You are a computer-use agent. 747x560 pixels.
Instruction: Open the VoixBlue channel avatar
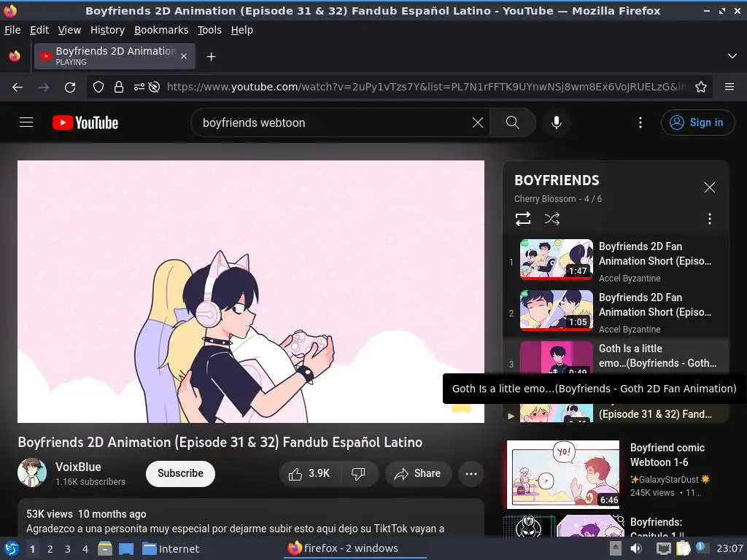pyautogui.click(x=32, y=472)
